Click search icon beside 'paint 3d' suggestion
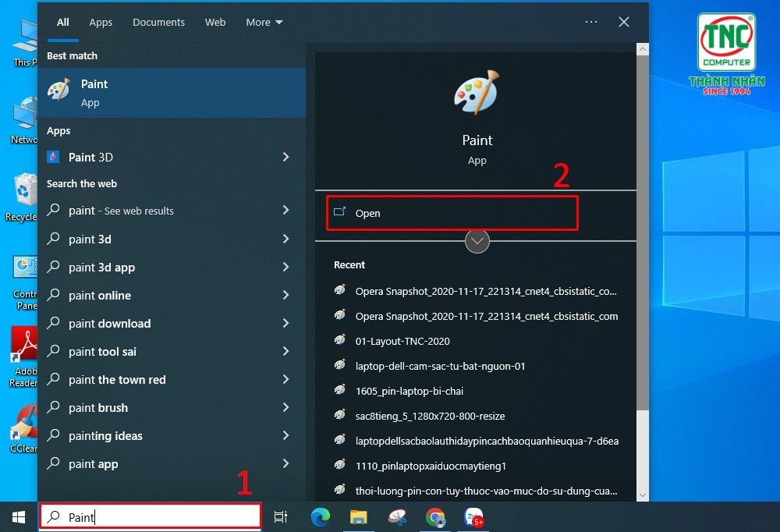The height and width of the screenshot is (532, 780). click(53, 239)
